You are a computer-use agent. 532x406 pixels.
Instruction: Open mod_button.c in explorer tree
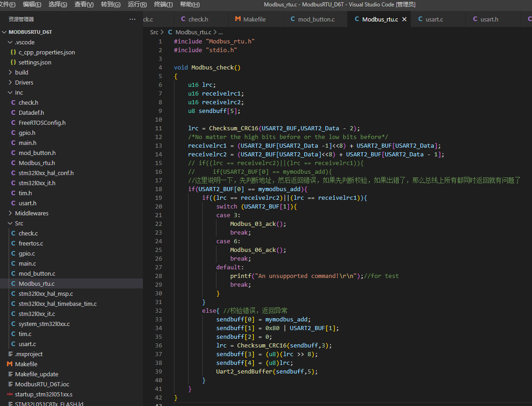click(x=71, y=273)
